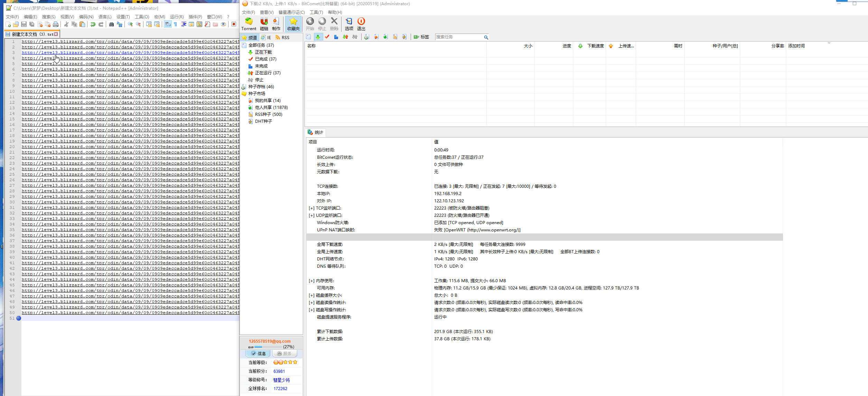Toggle word wrap in Notepad++ toolbar
Screen dimensions: 868x396
point(168,24)
